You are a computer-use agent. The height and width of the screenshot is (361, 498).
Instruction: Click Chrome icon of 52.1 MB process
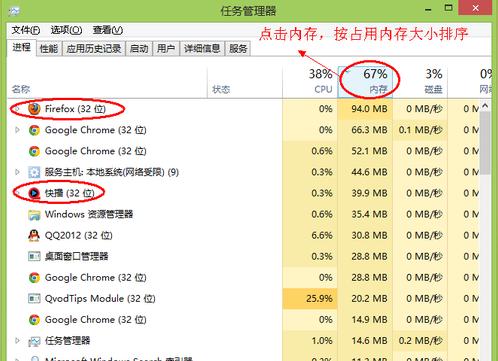[34, 151]
